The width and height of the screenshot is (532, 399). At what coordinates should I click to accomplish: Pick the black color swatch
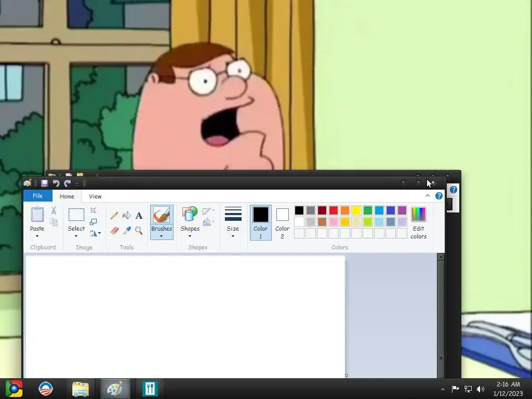coord(299,210)
